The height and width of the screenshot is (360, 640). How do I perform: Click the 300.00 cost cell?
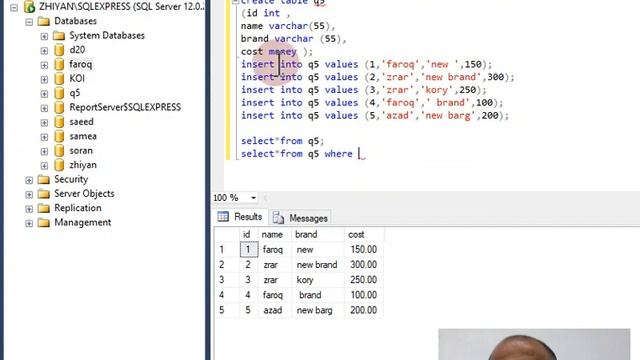click(x=363, y=265)
